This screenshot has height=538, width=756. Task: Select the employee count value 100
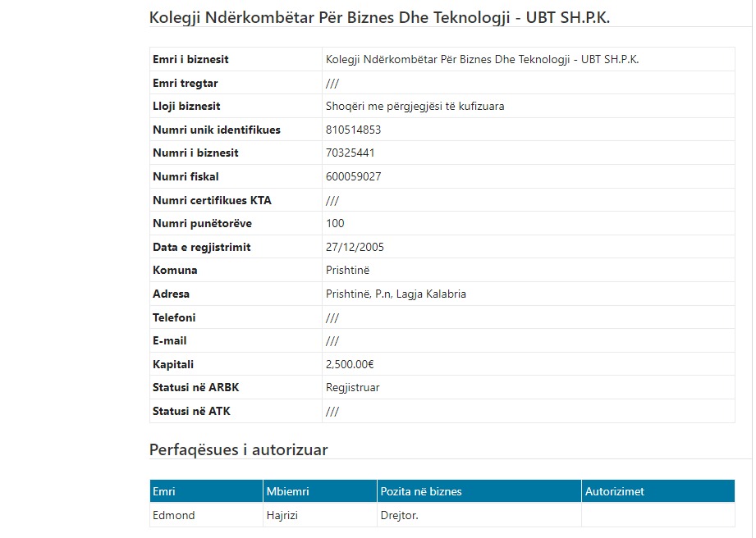tap(335, 223)
